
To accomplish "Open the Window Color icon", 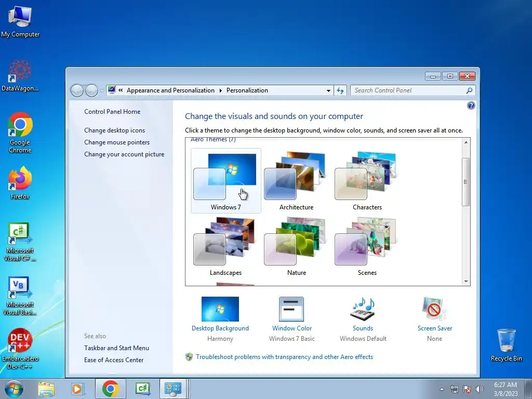I will click(291, 309).
